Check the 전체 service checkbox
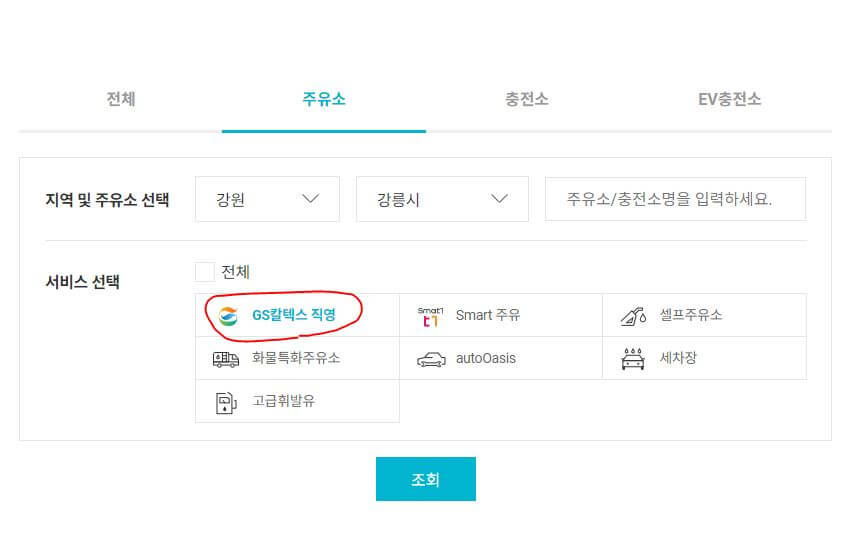 pos(205,272)
